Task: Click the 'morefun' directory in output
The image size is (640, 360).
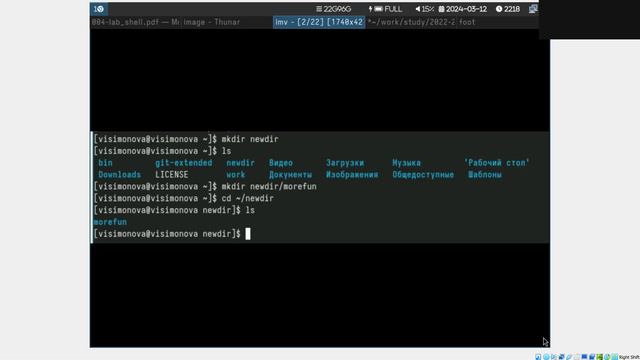Action: 110,222
